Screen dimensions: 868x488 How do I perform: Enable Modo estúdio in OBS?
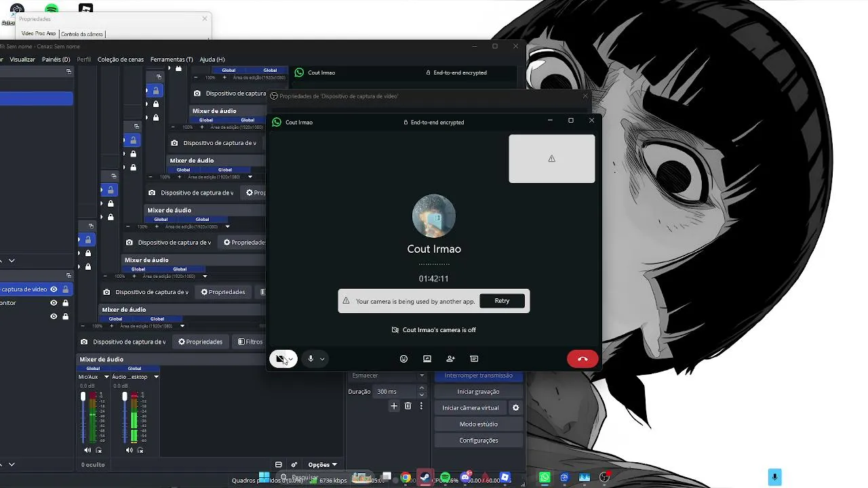(x=479, y=424)
